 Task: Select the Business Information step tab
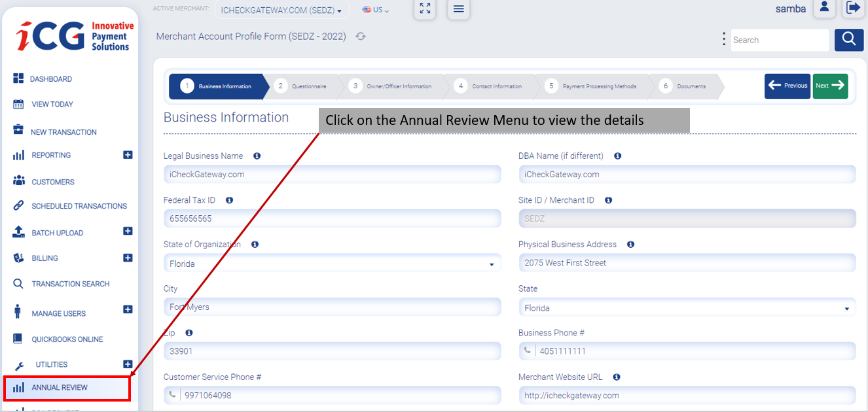point(219,86)
